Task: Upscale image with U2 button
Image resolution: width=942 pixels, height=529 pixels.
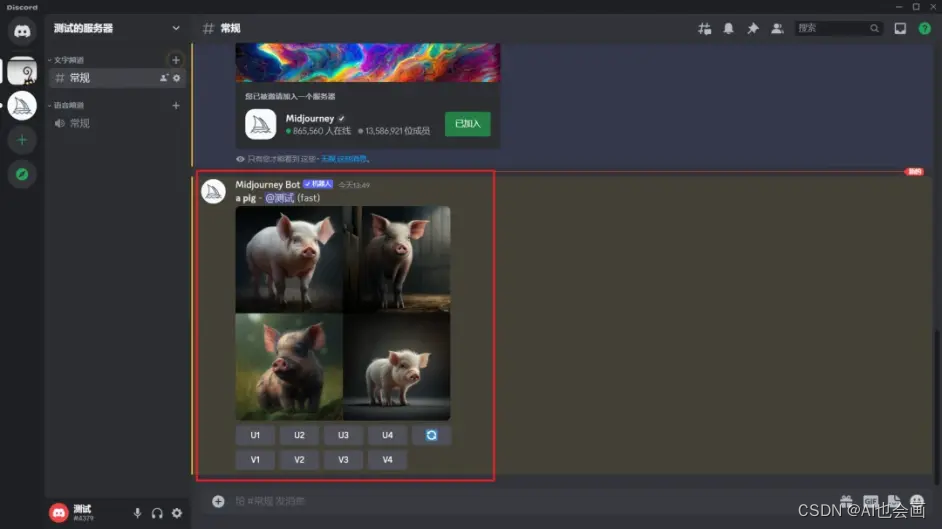Action: 299,435
